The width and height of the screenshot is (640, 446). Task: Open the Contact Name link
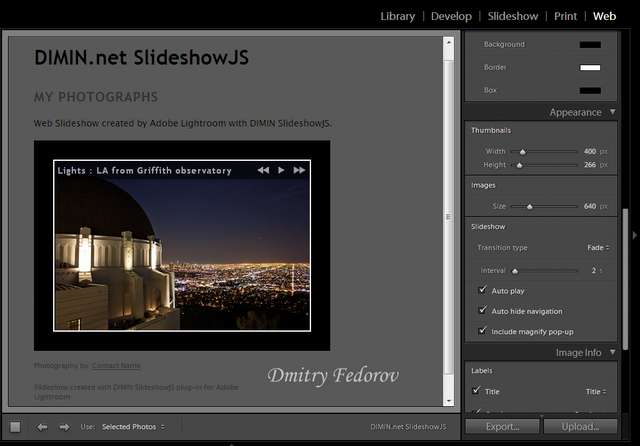click(x=116, y=366)
